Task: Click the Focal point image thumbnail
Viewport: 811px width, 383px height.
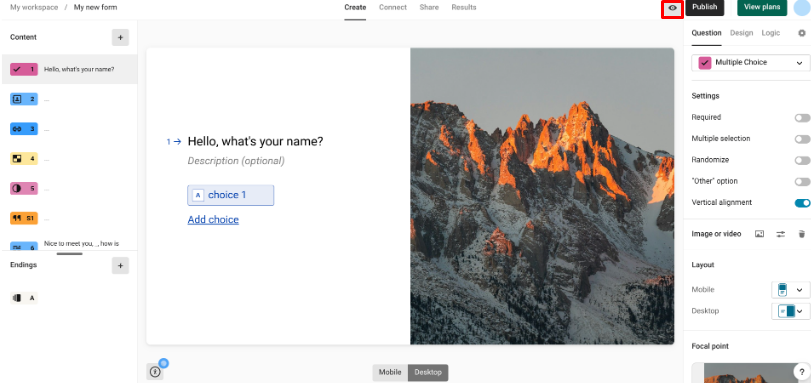Action: click(x=750, y=373)
